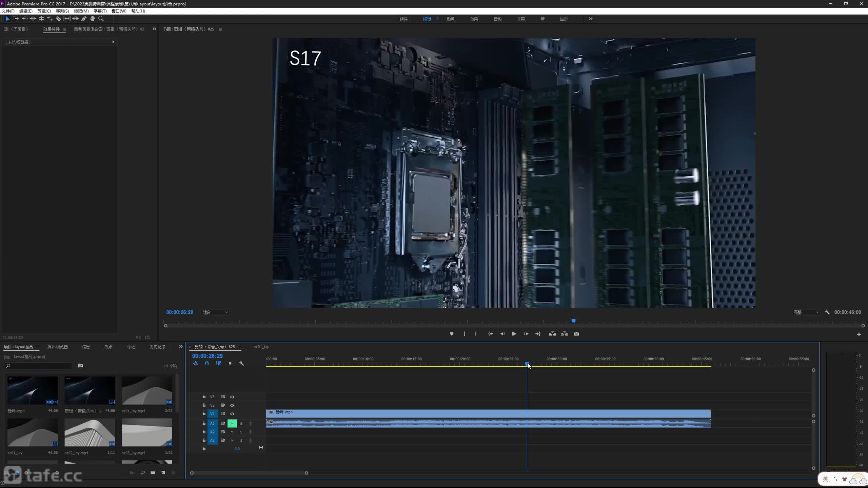Click the timeline playhead at 26:29

coord(527,364)
